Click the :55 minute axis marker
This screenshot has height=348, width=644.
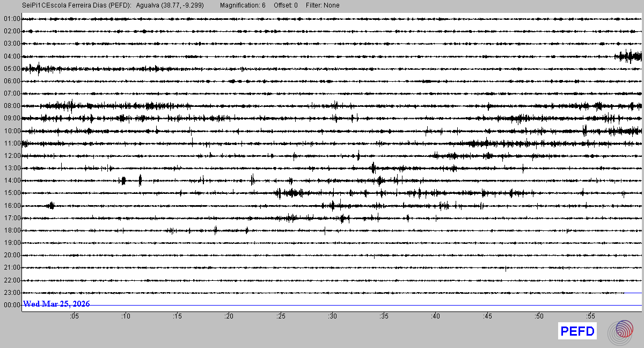point(590,316)
